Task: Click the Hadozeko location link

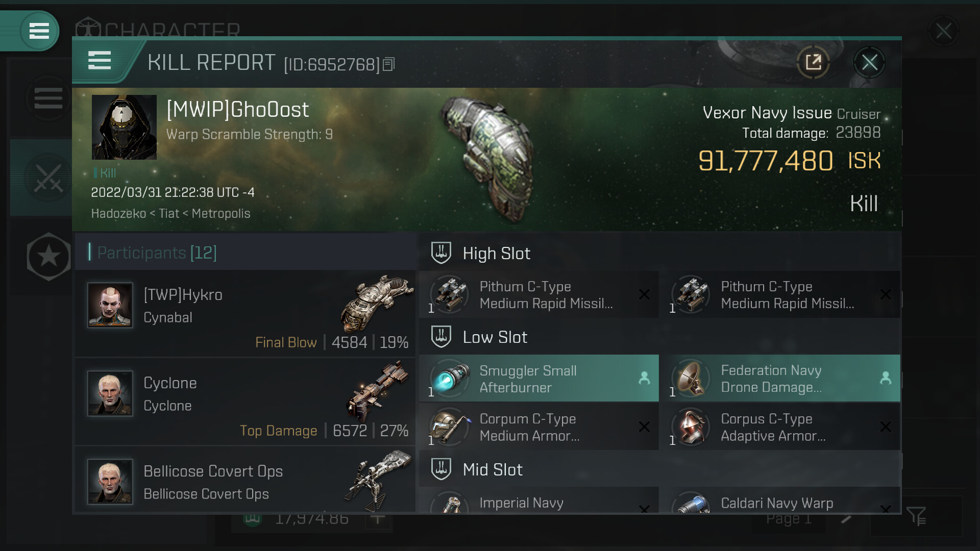Action: click(x=118, y=213)
